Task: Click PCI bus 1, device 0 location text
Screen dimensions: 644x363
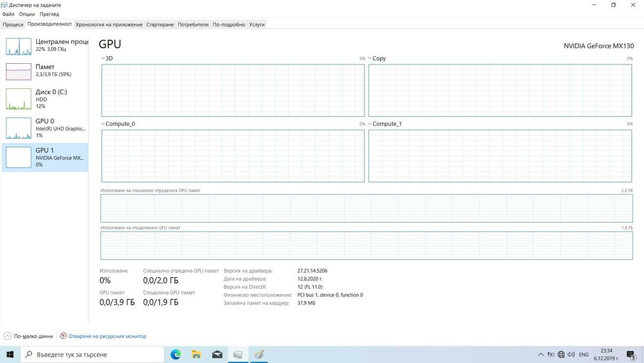Action: (330, 295)
